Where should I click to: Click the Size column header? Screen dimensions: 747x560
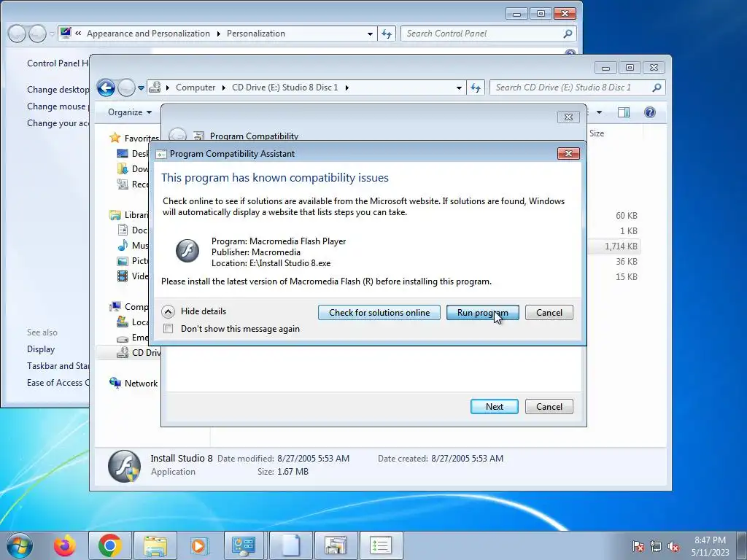click(597, 133)
